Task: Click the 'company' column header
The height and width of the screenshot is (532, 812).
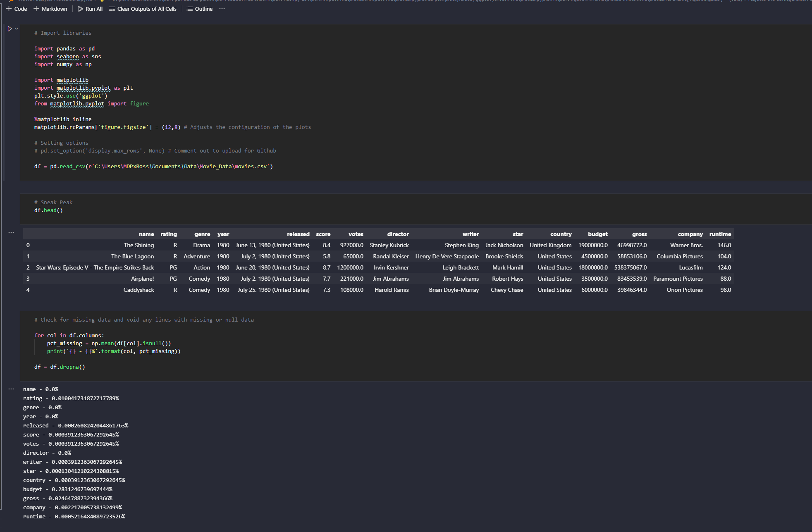Action: pos(690,234)
